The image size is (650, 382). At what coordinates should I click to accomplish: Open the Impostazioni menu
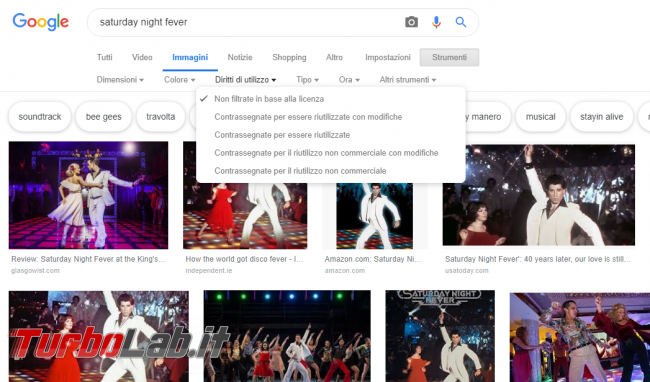coord(388,57)
